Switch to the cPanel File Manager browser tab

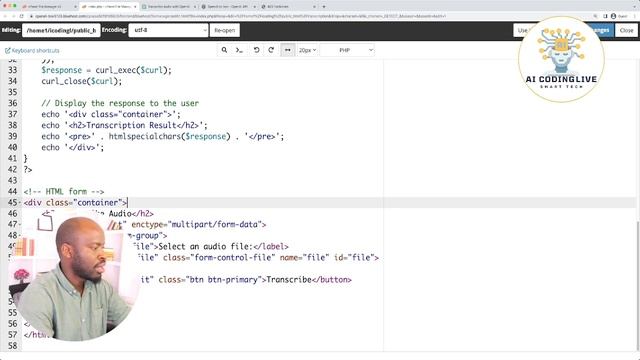49,7
